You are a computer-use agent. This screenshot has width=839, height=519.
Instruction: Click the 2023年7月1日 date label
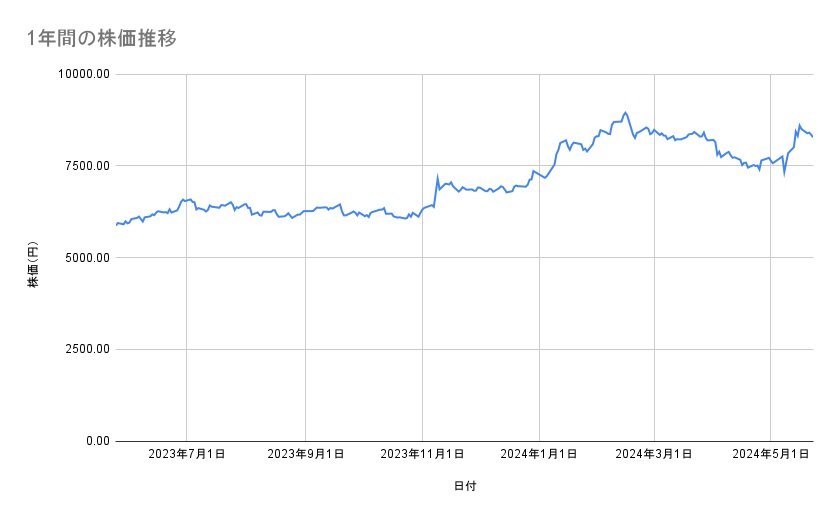187,455
